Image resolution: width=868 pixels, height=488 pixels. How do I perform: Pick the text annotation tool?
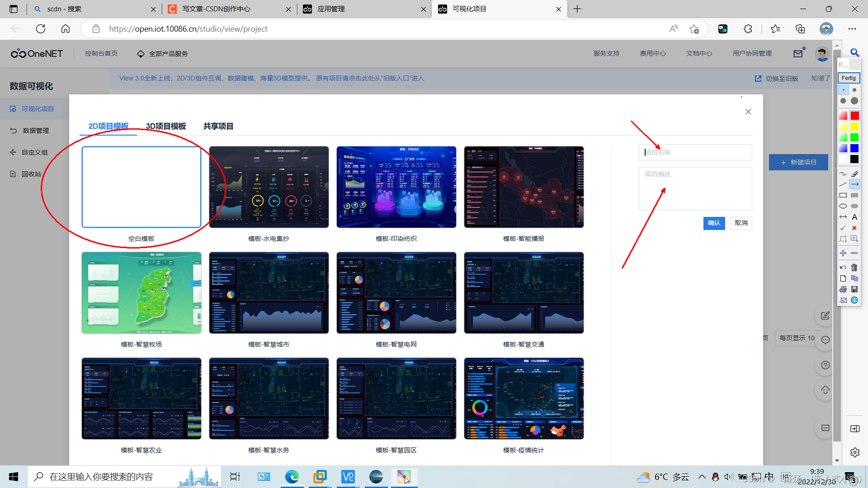[x=854, y=217]
